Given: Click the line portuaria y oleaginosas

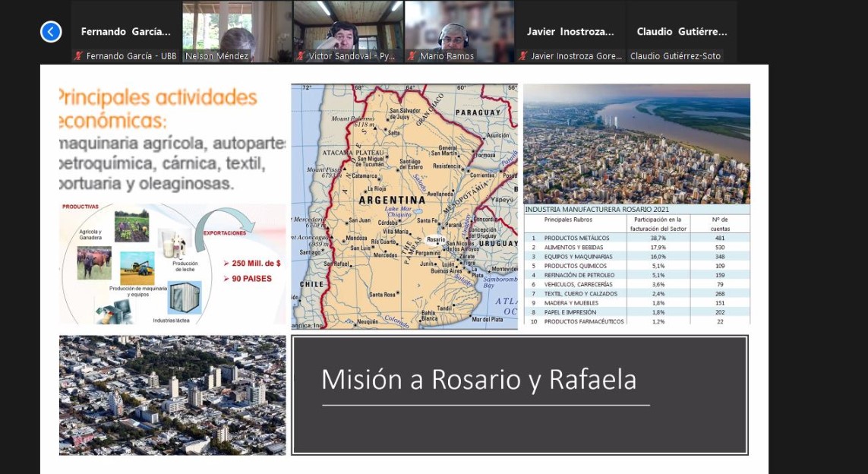Looking at the screenshot, I should pos(147,183).
